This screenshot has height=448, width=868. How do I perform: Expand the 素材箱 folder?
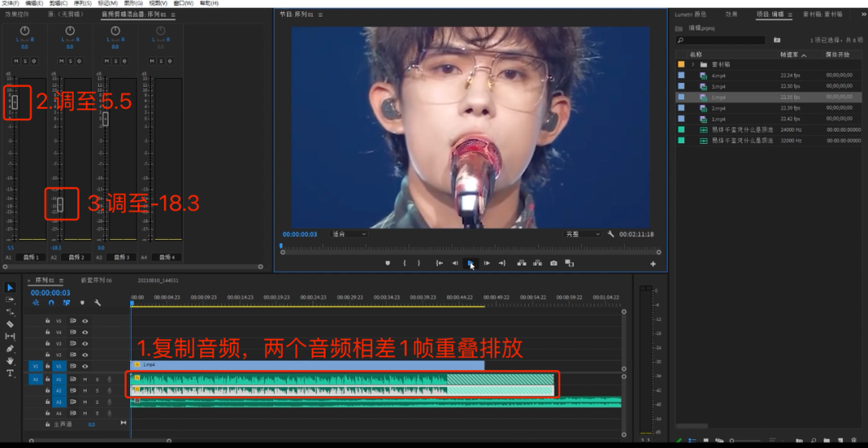tap(693, 64)
